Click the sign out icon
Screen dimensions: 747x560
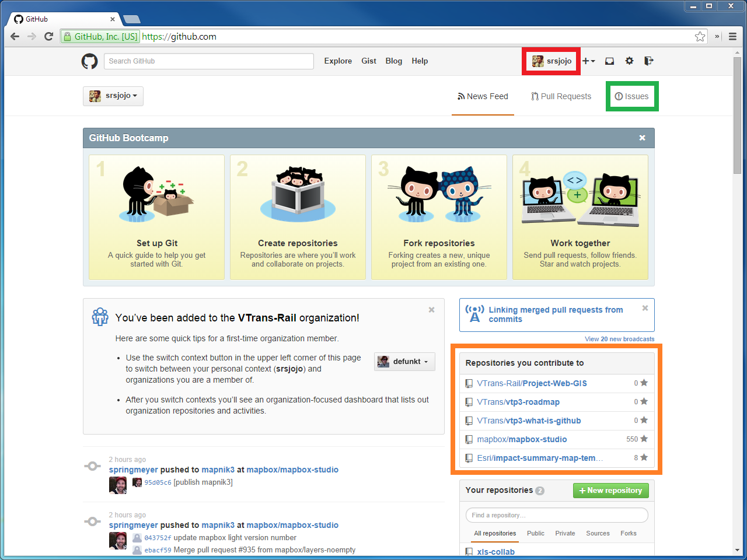[648, 61]
